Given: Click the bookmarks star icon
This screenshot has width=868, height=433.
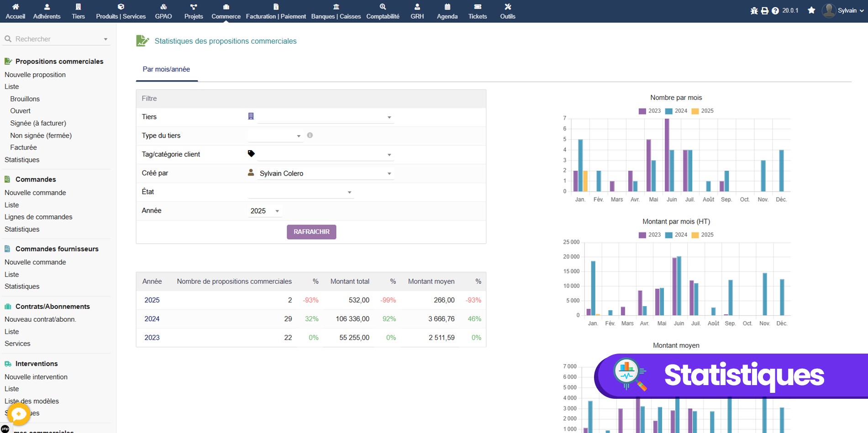Looking at the screenshot, I should tap(811, 10).
